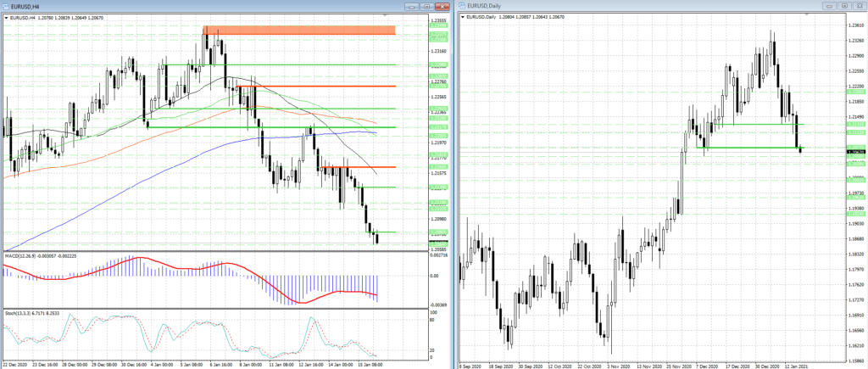Click the MACD(12,26,9) indicator label

[x=34, y=254]
